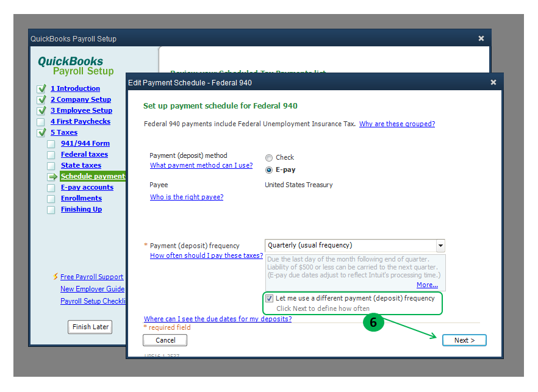The width and height of the screenshot is (538, 392).
Task: Click the Finish Later button
Action: (x=90, y=327)
